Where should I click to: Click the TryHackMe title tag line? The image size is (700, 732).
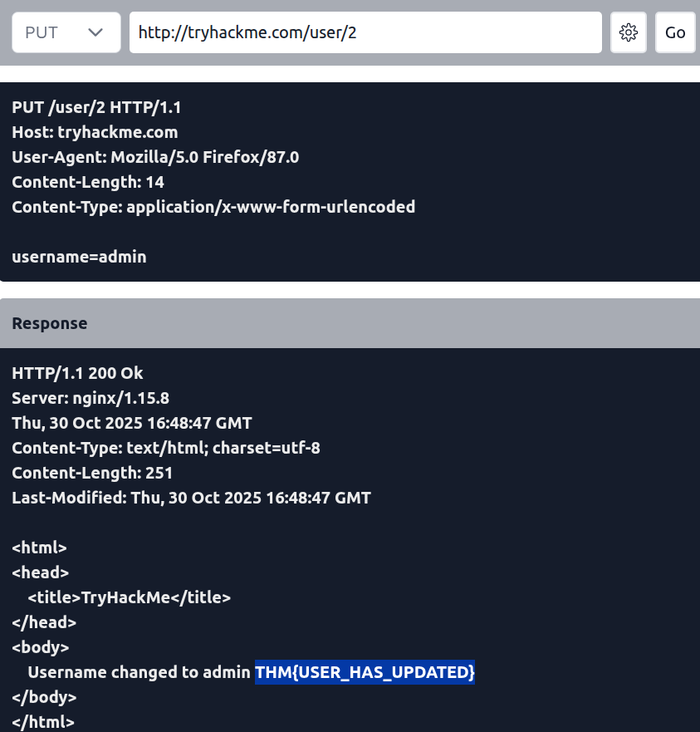(x=129, y=597)
